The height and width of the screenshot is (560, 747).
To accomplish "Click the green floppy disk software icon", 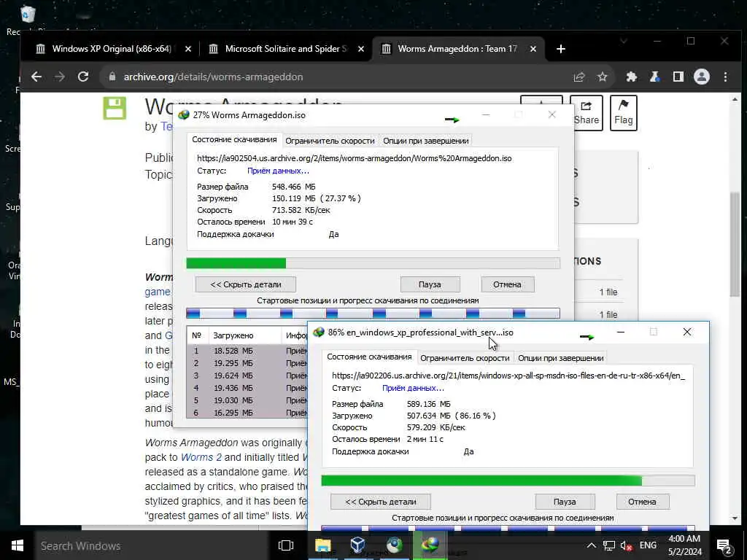I will tap(115, 108).
